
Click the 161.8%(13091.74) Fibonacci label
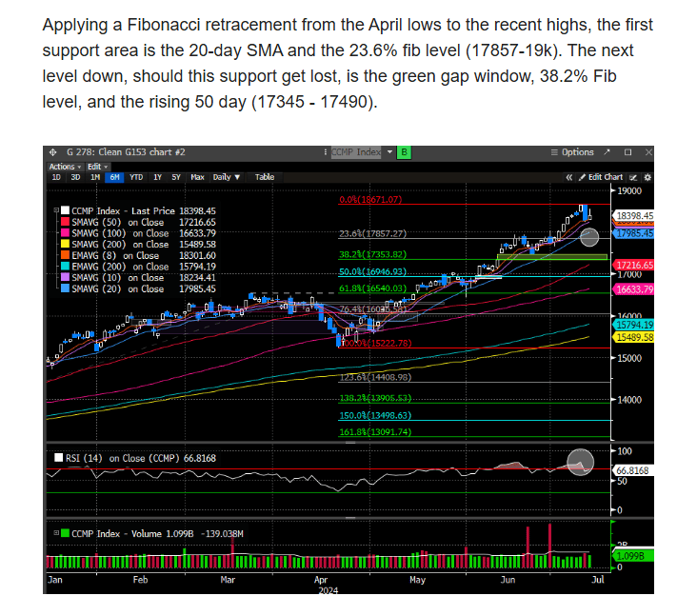pos(375,431)
